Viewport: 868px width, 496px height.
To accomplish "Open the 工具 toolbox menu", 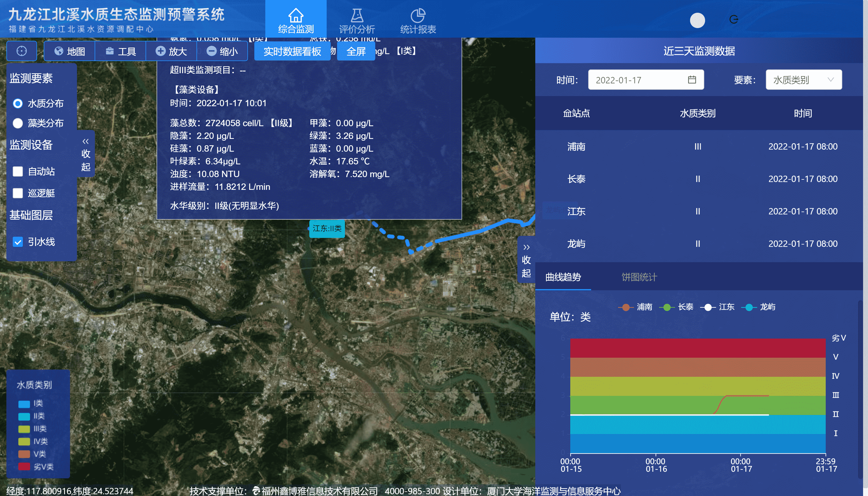I will [121, 51].
